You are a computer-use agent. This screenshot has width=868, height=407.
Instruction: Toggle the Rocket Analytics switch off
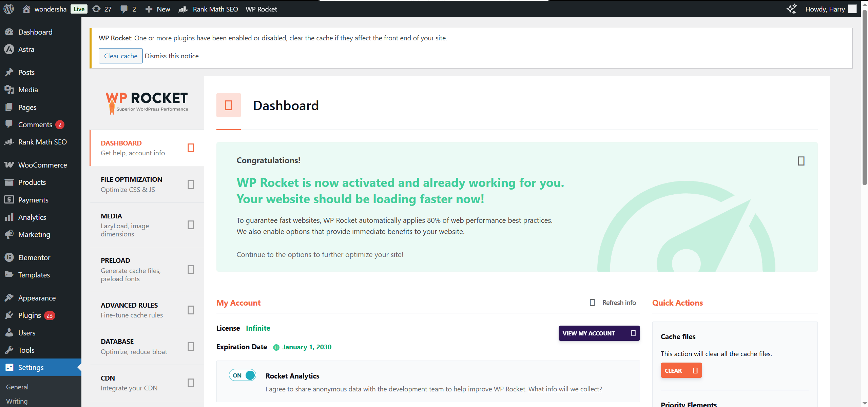pos(243,375)
